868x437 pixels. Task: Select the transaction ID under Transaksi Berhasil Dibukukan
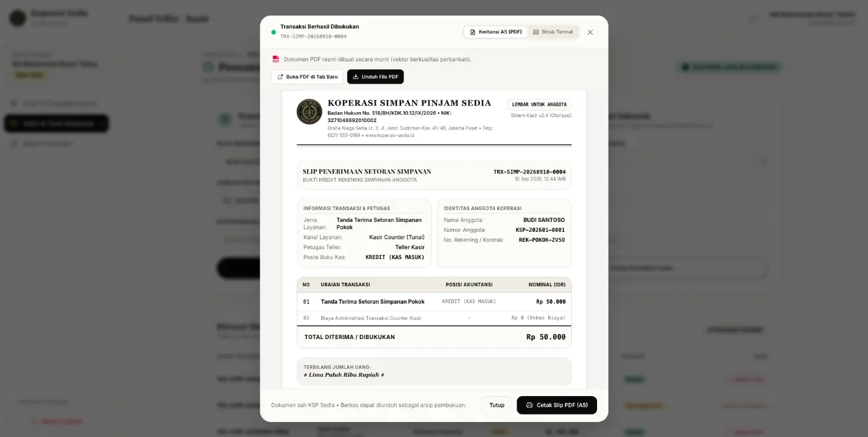313,37
